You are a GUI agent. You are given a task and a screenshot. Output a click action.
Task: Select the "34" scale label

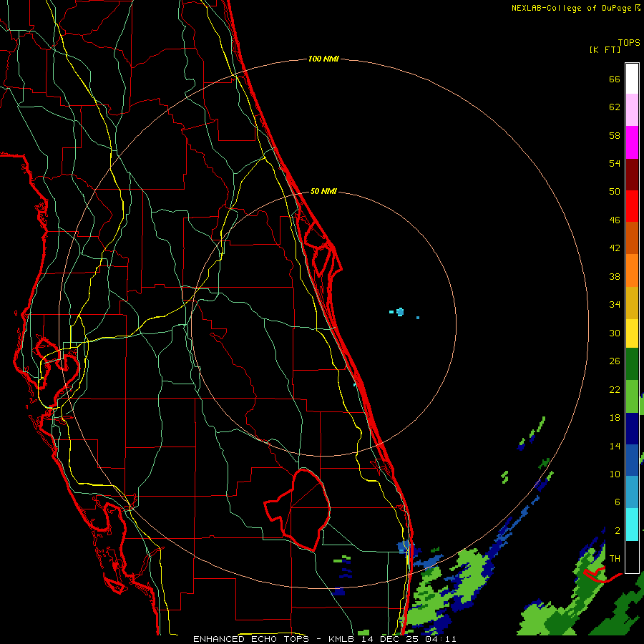tap(615, 304)
